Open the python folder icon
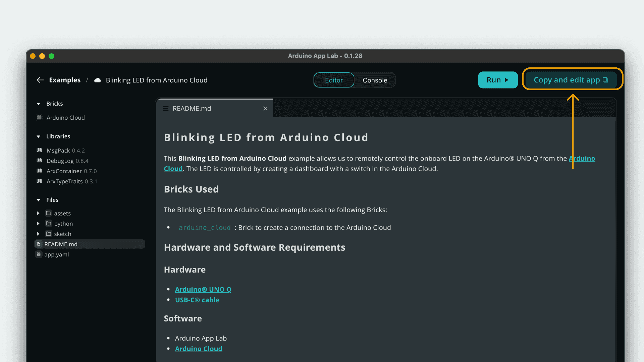This screenshot has height=362, width=644. [48, 224]
